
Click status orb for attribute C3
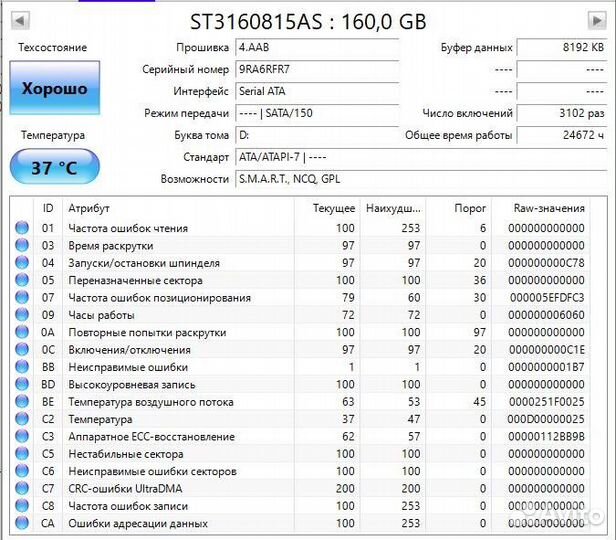click(x=22, y=436)
